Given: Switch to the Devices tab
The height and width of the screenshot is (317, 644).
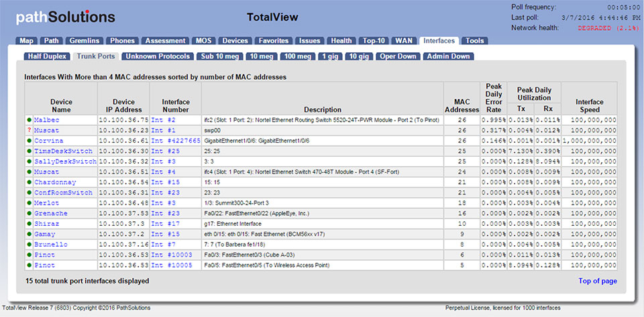Looking at the screenshot, I should pyautogui.click(x=235, y=41).
